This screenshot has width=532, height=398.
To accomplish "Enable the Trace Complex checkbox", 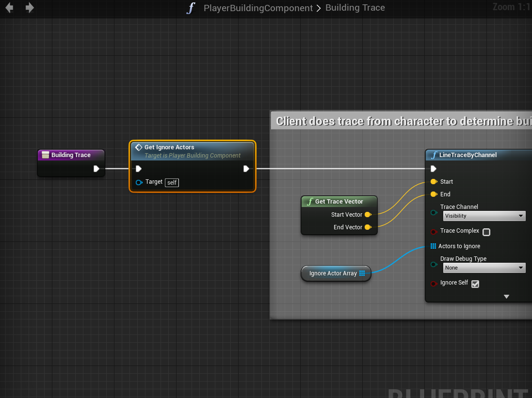I will pyautogui.click(x=486, y=232).
